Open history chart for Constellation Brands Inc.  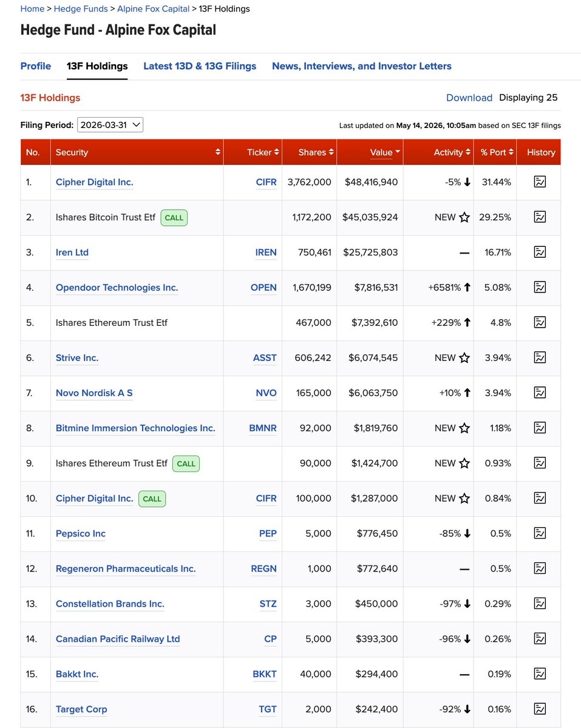[x=539, y=604]
